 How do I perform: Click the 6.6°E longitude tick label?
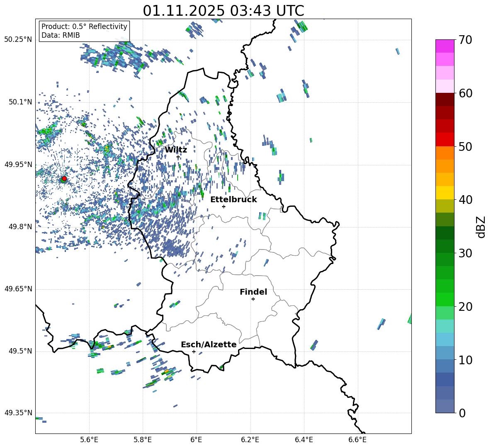pyautogui.click(x=357, y=439)
